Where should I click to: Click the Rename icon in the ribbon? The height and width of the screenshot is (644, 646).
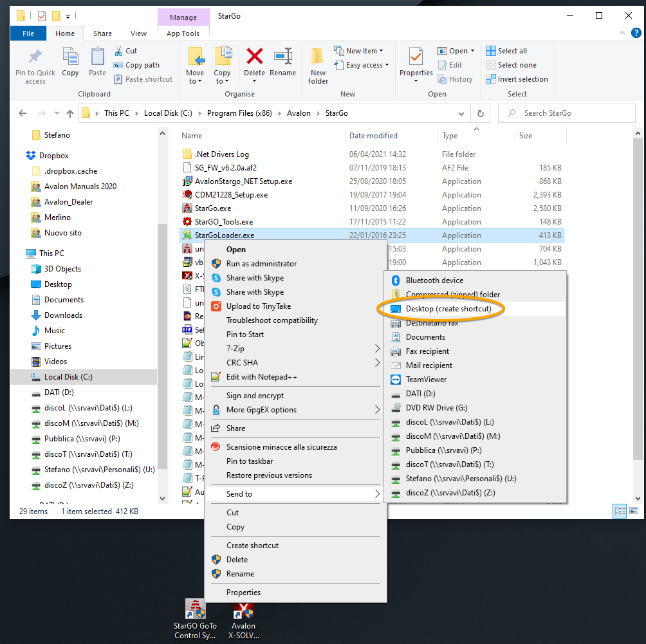(x=283, y=57)
